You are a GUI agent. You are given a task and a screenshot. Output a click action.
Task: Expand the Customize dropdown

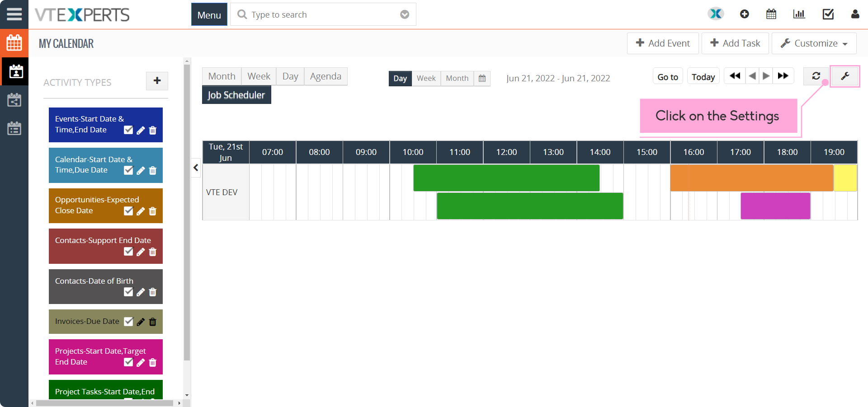[x=814, y=43]
